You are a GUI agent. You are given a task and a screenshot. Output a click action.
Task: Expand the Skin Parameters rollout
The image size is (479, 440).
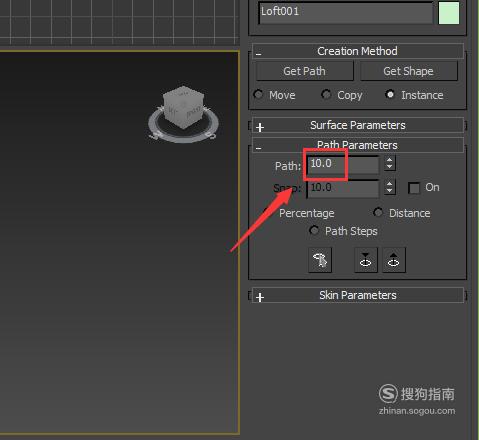click(358, 295)
